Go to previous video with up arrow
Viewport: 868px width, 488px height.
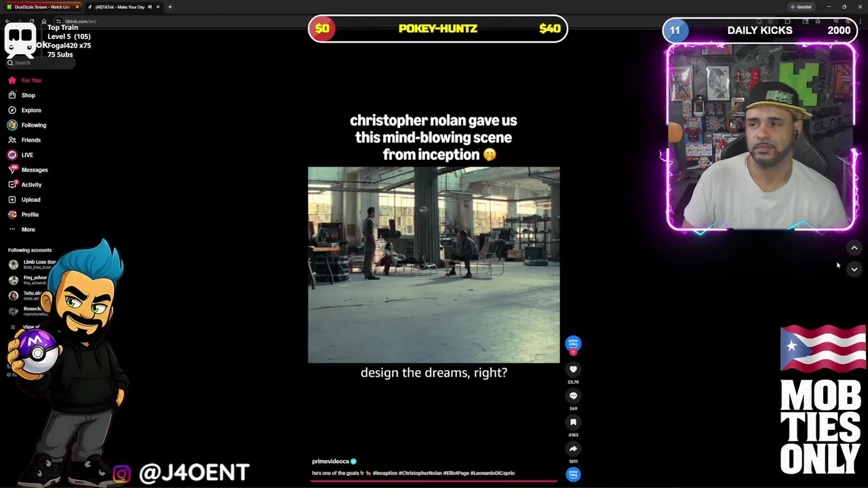pyautogui.click(x=854, y=248)
